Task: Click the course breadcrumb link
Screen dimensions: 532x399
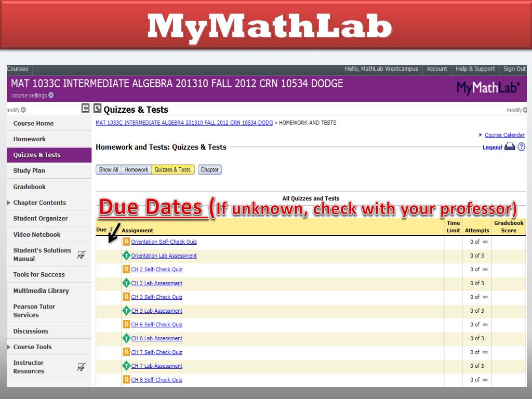Action: pyautogui.click(x=184, y=123)
